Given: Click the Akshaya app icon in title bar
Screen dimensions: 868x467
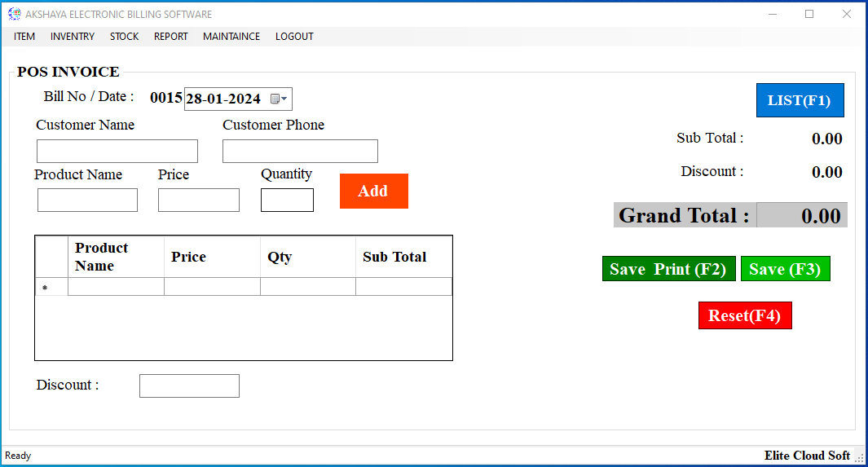Looking at the screenshot, I should (x=14, y=14).
